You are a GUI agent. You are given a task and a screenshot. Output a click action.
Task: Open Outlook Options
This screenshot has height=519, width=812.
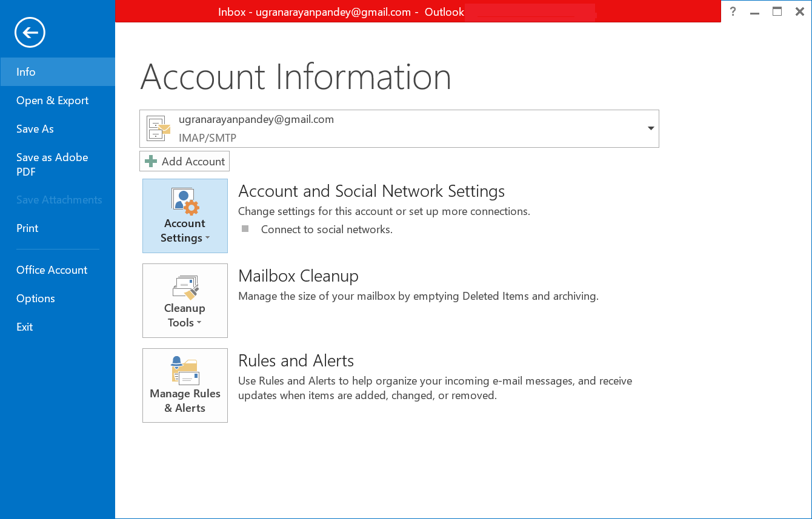[58, 299]
